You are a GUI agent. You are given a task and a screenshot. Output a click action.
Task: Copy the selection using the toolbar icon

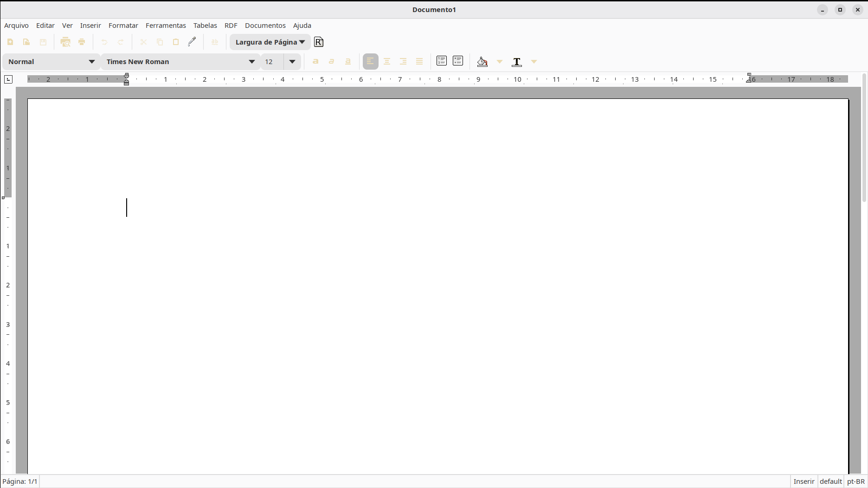point(160,42)
